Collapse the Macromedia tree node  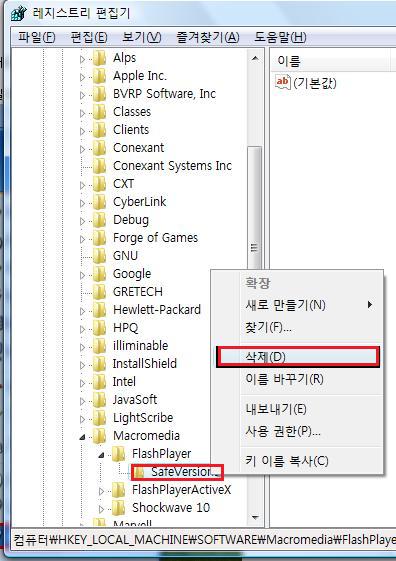(x=83, y=436)
